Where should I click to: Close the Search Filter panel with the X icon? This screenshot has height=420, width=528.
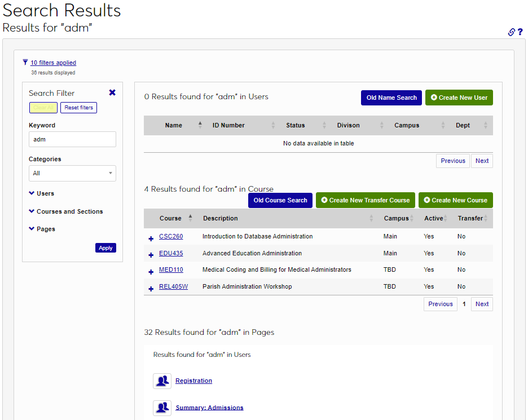[x=112, y=92]
